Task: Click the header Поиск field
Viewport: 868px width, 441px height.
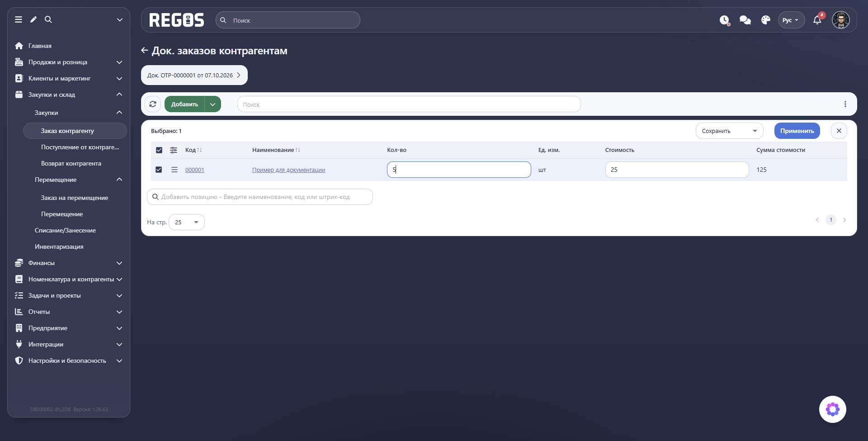Action: 288,20
